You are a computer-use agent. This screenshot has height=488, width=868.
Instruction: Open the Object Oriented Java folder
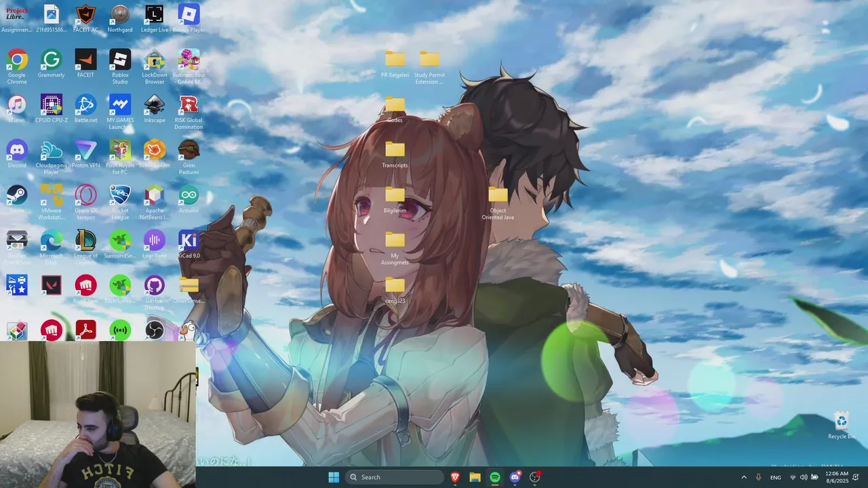(498, 203)
